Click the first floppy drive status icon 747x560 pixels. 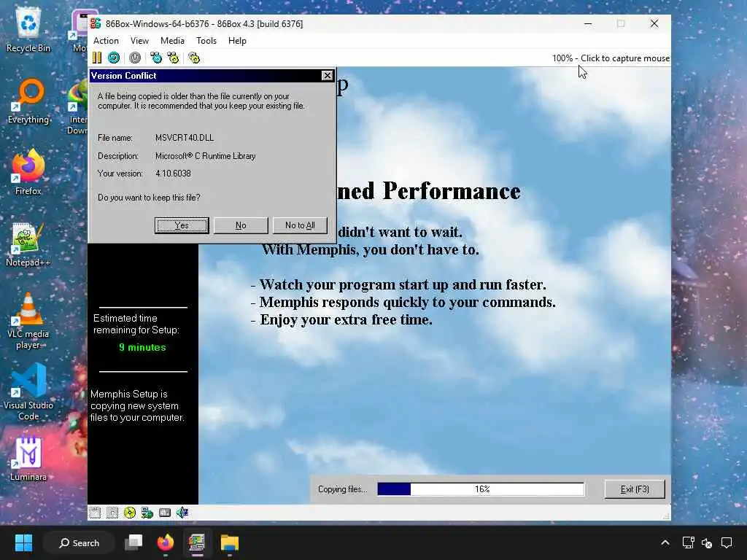pos(95,513)
